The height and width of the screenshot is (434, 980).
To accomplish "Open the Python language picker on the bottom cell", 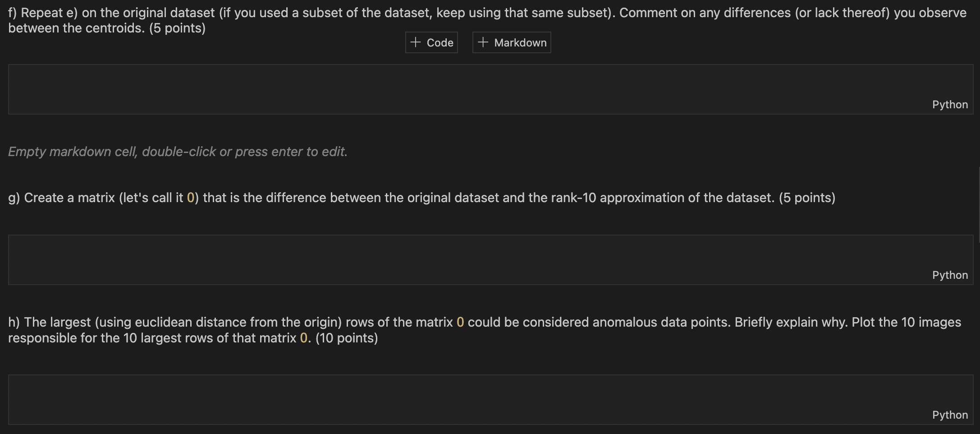I will [x=950, y=415].
